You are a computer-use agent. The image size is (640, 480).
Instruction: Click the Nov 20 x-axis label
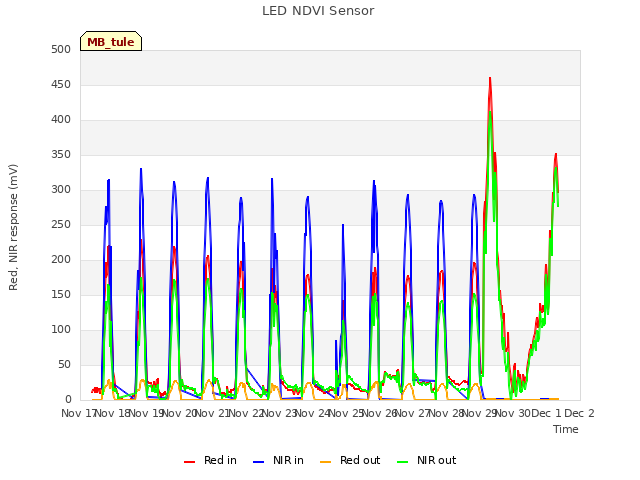click(180, 413)
